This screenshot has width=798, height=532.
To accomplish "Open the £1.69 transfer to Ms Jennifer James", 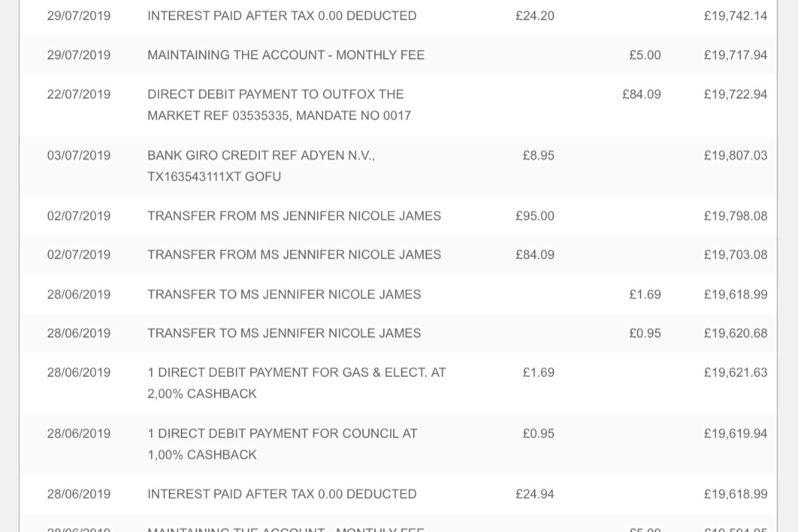I will coord(398,295).
